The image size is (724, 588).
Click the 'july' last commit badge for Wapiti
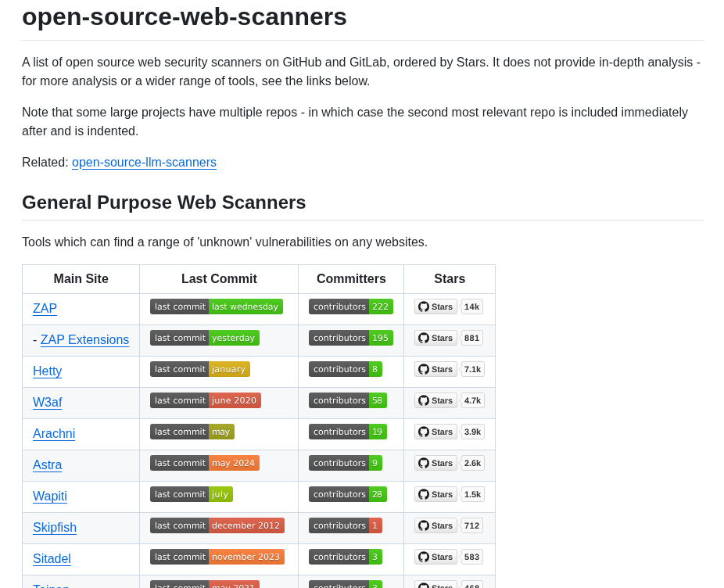tap(191, 494)
